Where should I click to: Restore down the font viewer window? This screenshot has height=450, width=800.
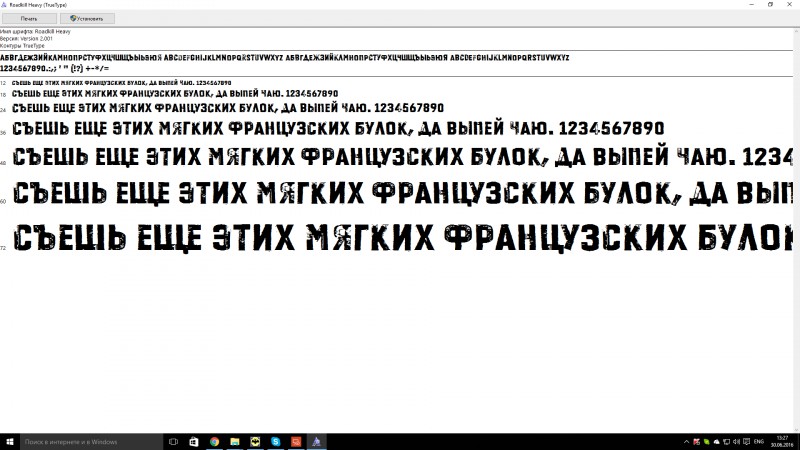click(x=770, y=5)
